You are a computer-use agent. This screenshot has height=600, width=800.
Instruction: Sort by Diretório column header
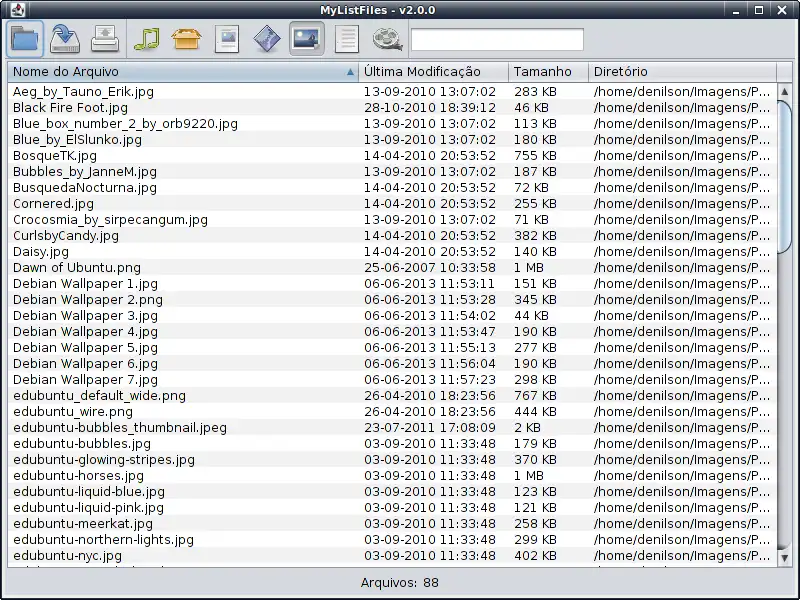coord(683,72)
